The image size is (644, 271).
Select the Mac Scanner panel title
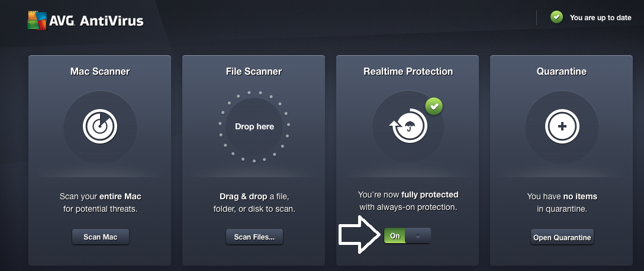pos(100,72)
